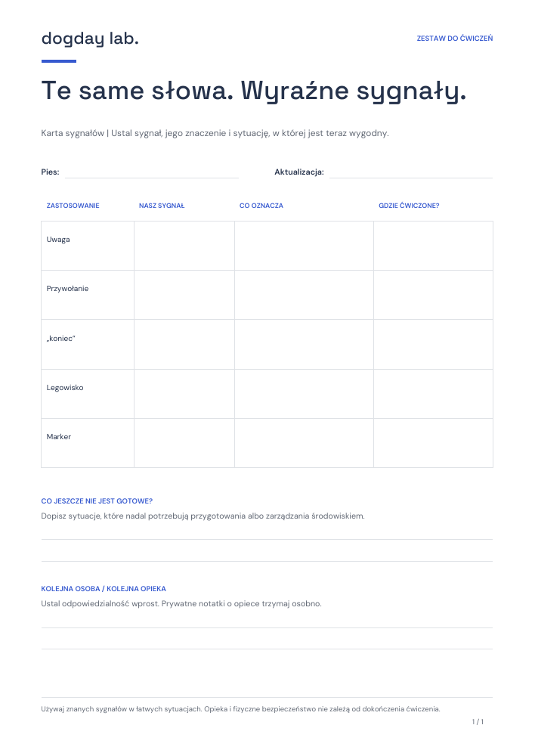Click the page number 1 / 1
The width and height of the screenshot is (535, 756).
coord(478,722)
